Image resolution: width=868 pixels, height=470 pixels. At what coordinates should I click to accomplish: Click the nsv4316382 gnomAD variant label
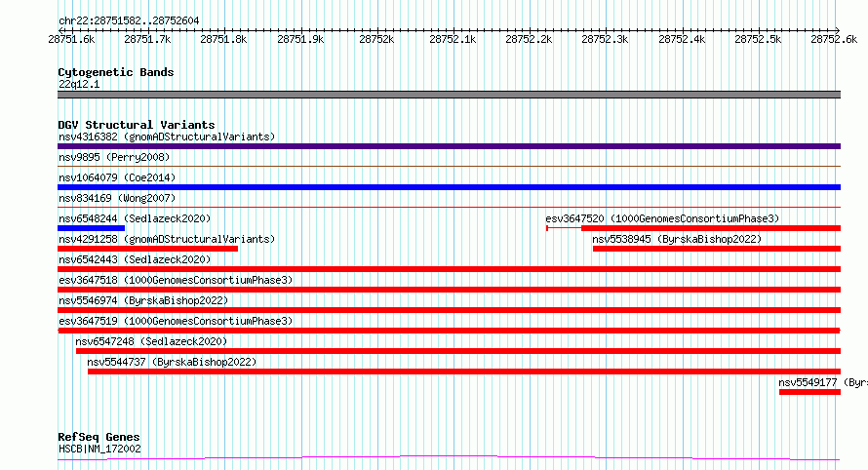pos(167,137)
